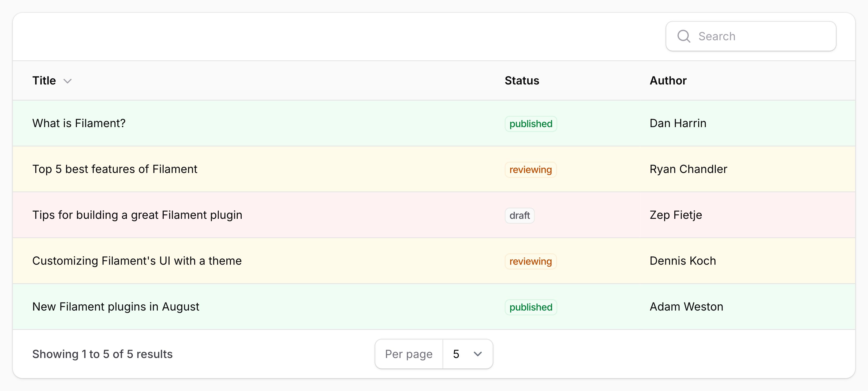
Task: Click author name Ryan Chandler
Action: point(688,169)
